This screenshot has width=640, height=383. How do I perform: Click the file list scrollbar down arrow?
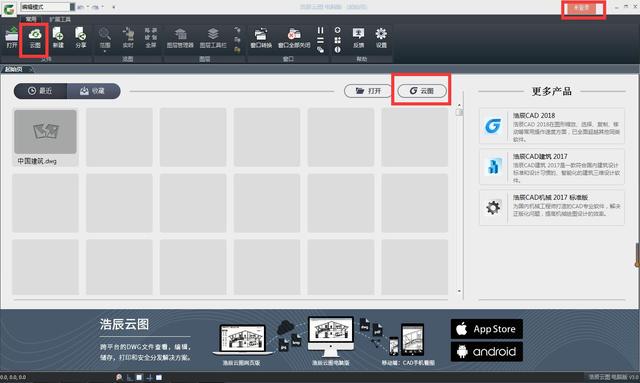coord(459,291)
